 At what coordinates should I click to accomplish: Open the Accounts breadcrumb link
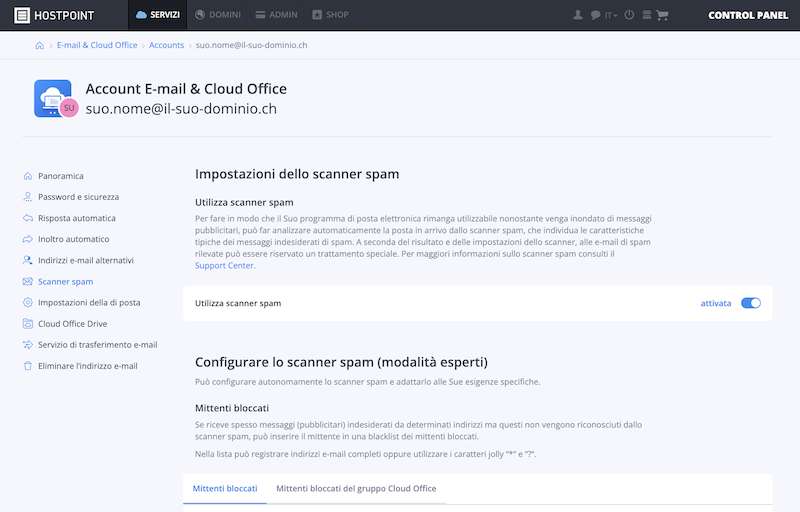166,45
